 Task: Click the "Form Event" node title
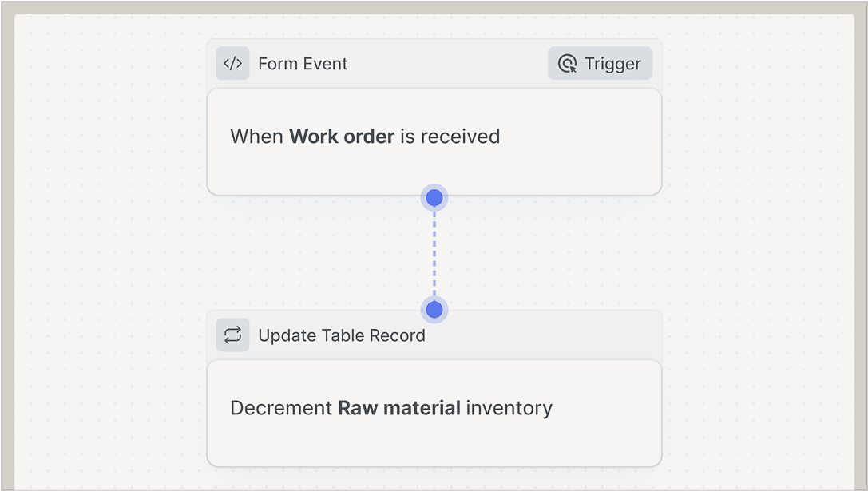[x=303, y=64]
